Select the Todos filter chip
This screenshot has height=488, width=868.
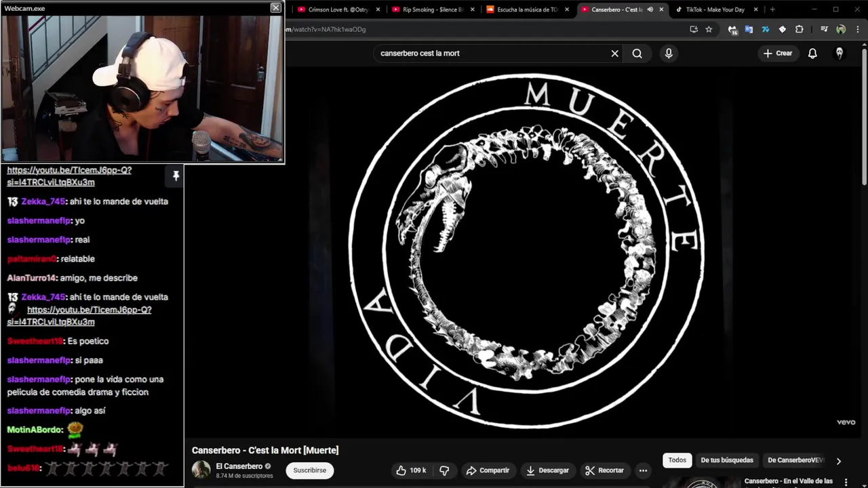[x=677, y=460]
